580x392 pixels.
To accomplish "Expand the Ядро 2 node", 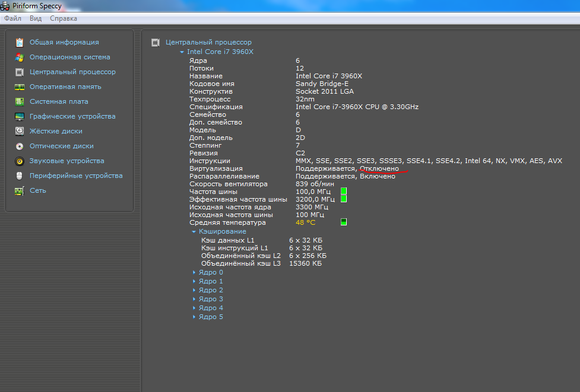I will (x=194, y=290).
